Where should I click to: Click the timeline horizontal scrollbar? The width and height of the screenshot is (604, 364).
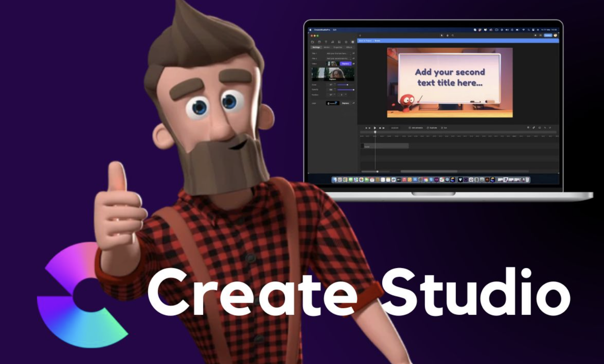[x=429, y=172]
